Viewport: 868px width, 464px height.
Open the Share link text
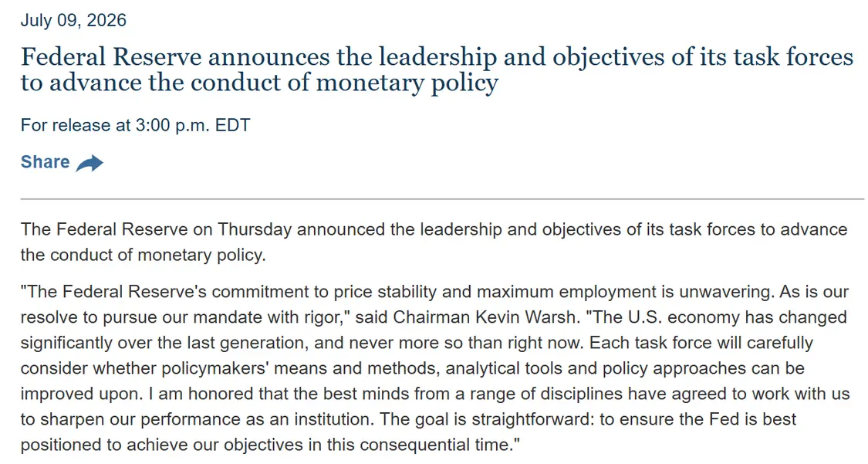point(45,161)
